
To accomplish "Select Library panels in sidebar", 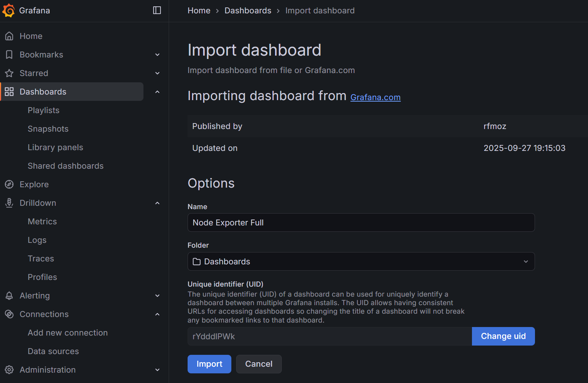I will click(55, 147).
